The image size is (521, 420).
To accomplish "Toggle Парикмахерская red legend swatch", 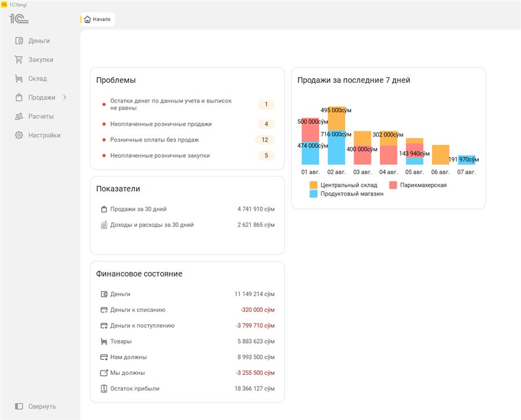I will coord(393,185).
